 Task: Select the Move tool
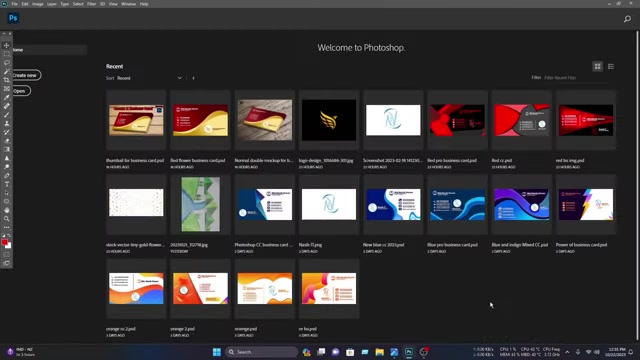pos(7,45)
